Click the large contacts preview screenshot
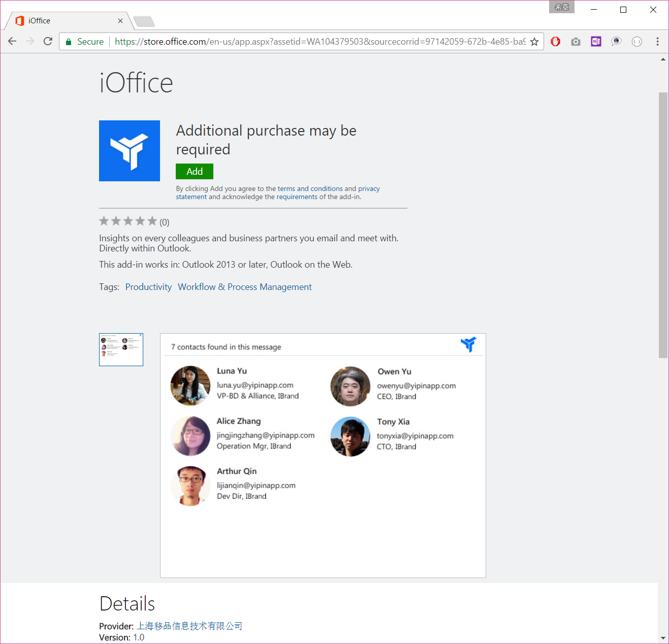 click(323, 455)
